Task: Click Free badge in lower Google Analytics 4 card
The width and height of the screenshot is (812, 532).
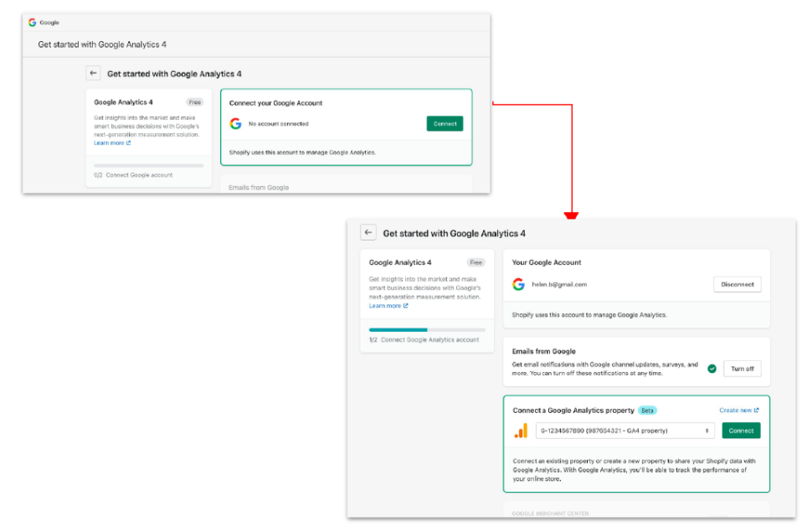Action: 476,262
